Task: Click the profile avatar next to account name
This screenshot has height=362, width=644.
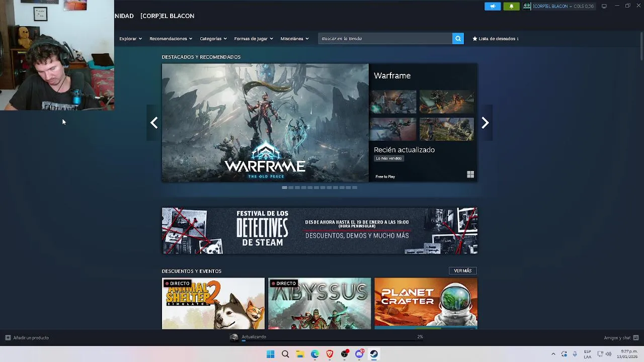Action: [x=527, y=6]
